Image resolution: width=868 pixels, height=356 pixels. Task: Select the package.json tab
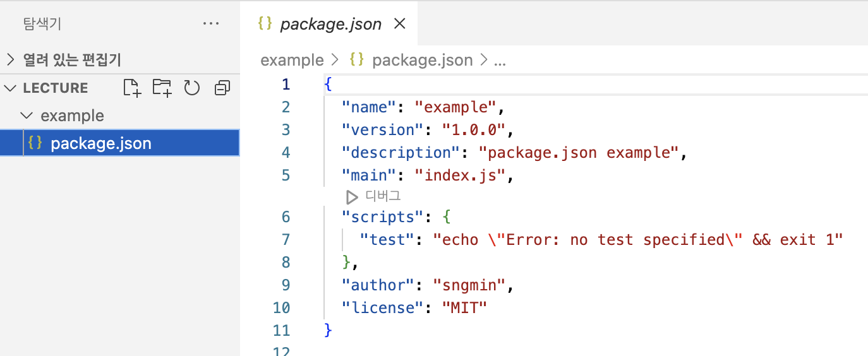pos(330,24)
